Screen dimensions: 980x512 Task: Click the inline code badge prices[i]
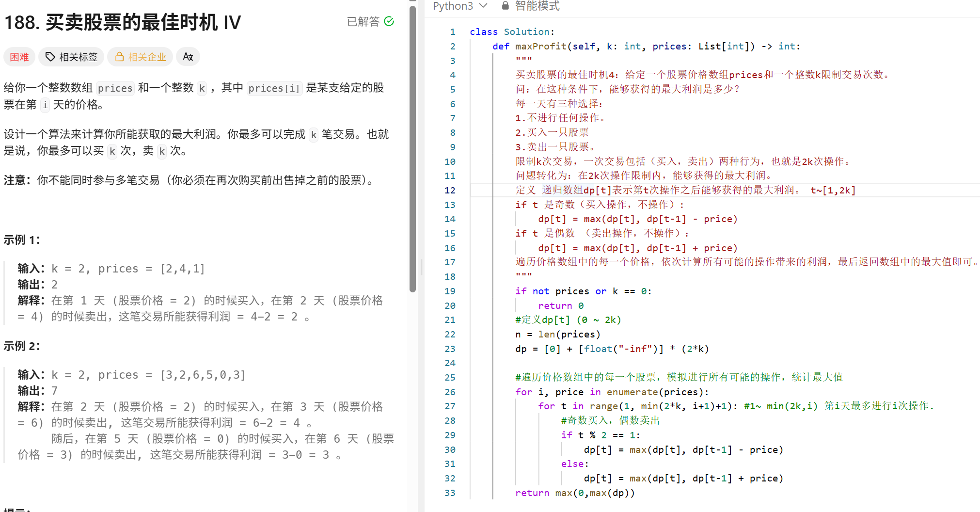[x=274, y=88]
